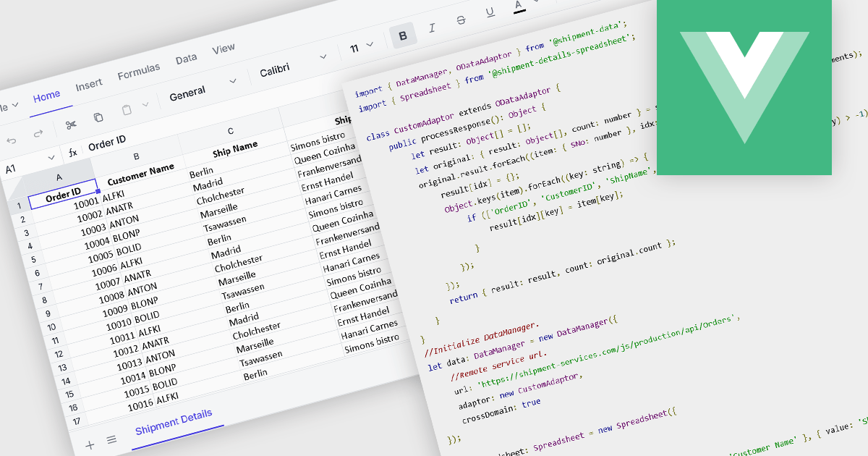
Task: Open the font size 11 dropdown
Action: click(361, 48)
